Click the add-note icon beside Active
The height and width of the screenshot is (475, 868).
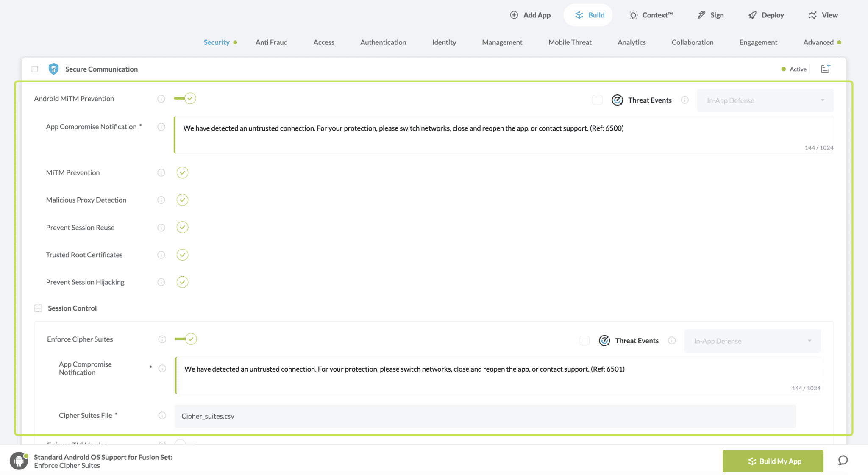tap(825, 69)
